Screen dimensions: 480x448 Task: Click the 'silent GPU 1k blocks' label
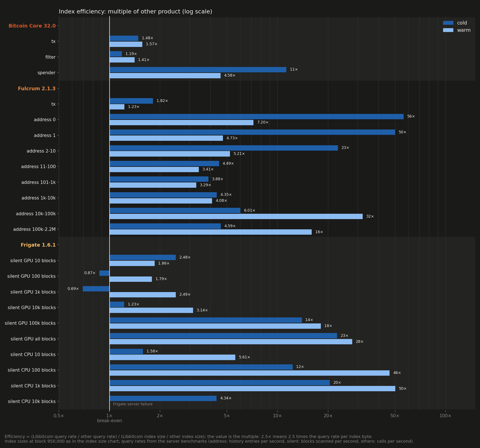33,292
